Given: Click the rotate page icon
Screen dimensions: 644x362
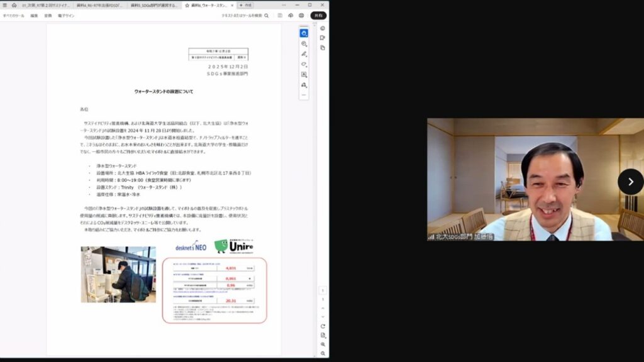Looking at the screenshot, I should (323, 326).
